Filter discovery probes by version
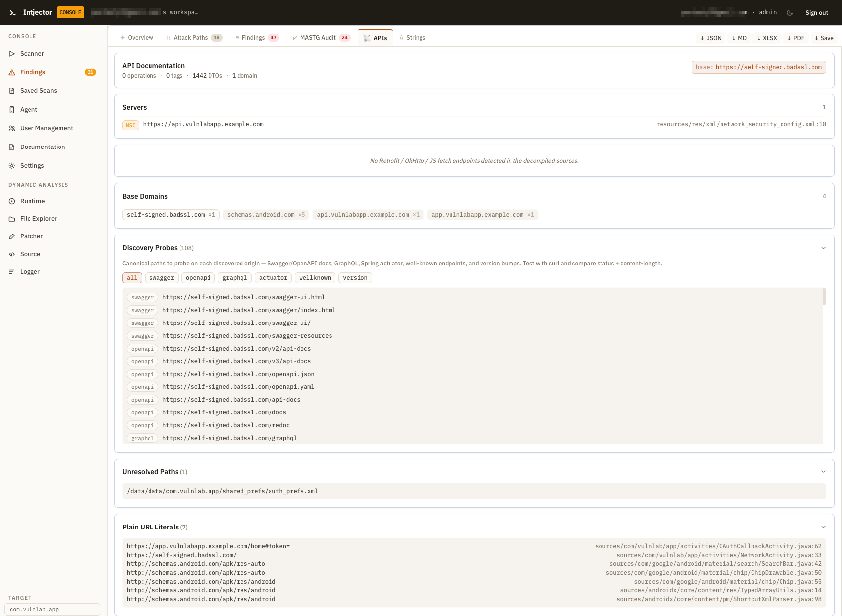This screenshot has width=842, height=616. point(355,278)
